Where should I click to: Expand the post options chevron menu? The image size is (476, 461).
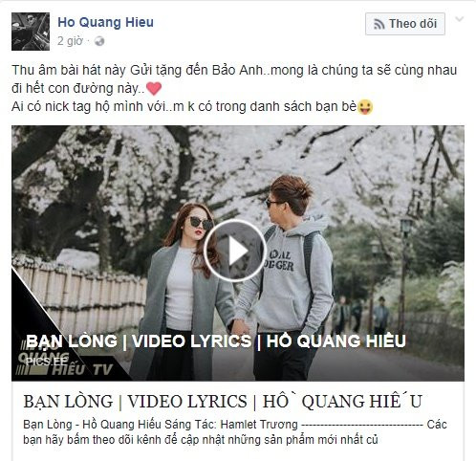459,19
